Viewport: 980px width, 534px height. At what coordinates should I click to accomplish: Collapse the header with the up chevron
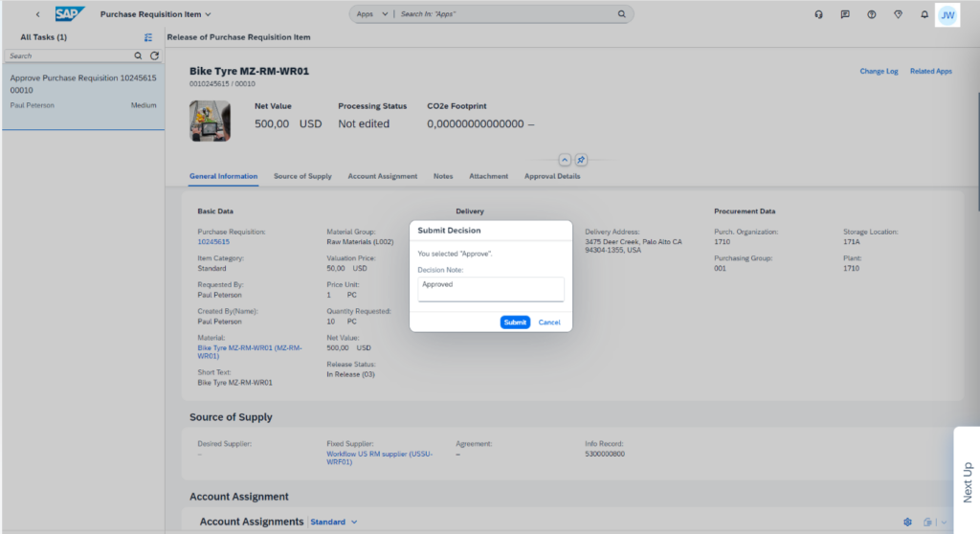pos(565,160)
